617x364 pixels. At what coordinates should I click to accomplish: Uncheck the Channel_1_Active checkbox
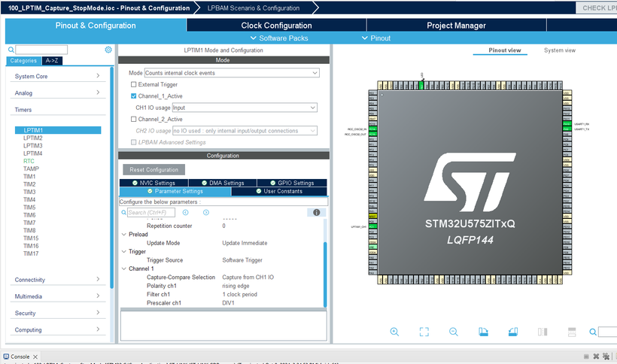coord(133,96)
